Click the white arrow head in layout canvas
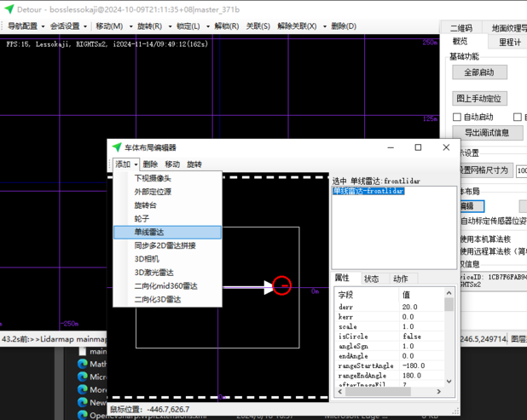Screen dimensions: 527x420 269,287
